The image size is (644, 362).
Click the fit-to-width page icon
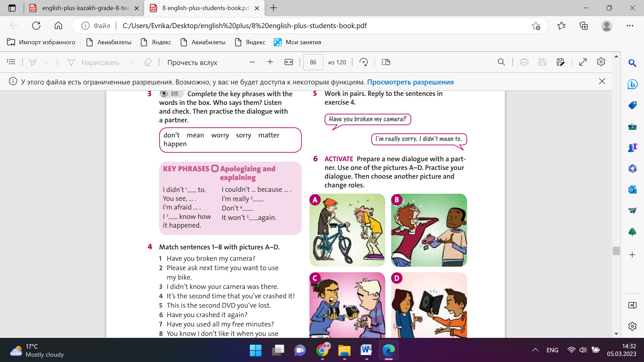pos(288,62)
